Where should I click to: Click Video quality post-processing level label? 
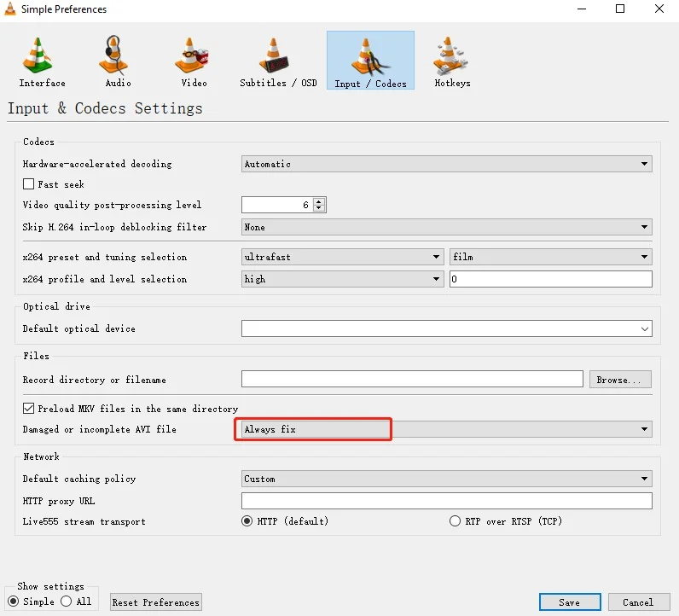112,205
